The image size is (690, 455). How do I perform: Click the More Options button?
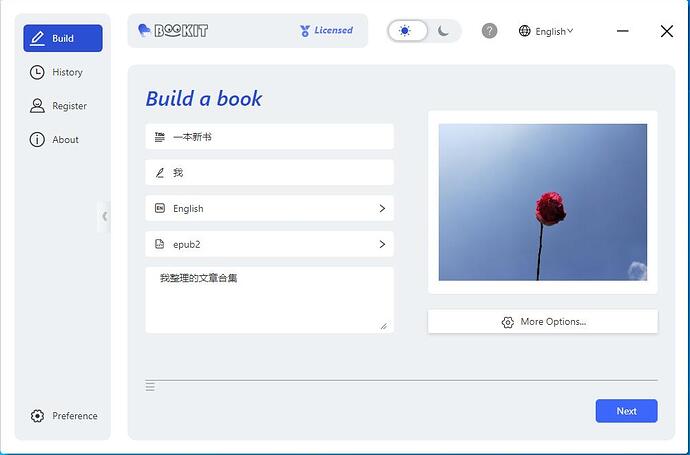[x=543, y=322]
